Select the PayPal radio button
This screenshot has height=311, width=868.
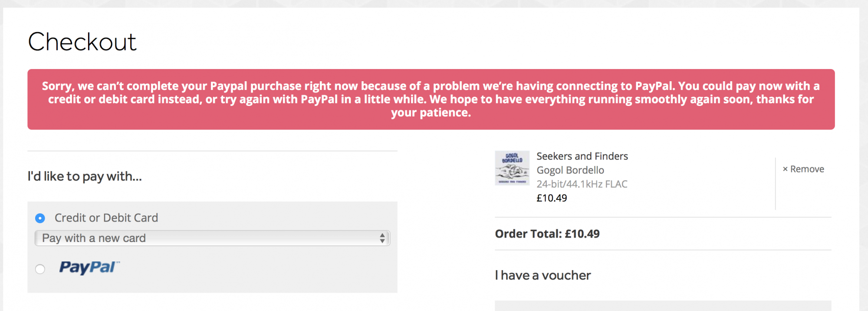(40, 269)
